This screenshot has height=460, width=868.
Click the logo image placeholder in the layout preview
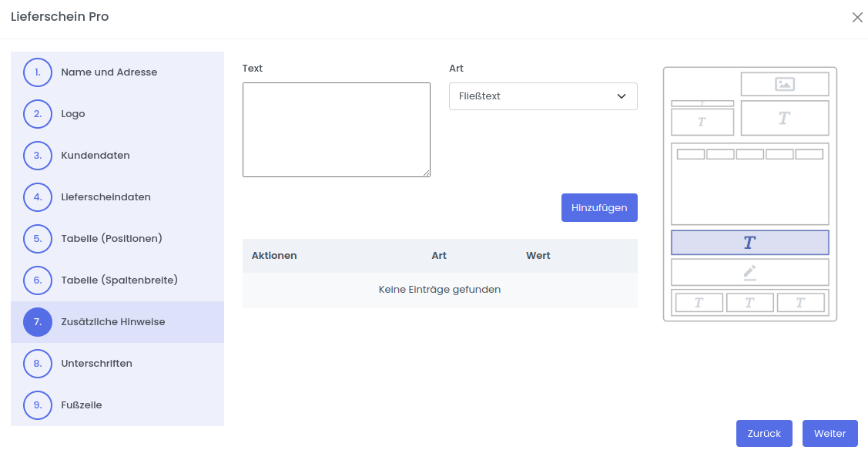tap(784, 84)
